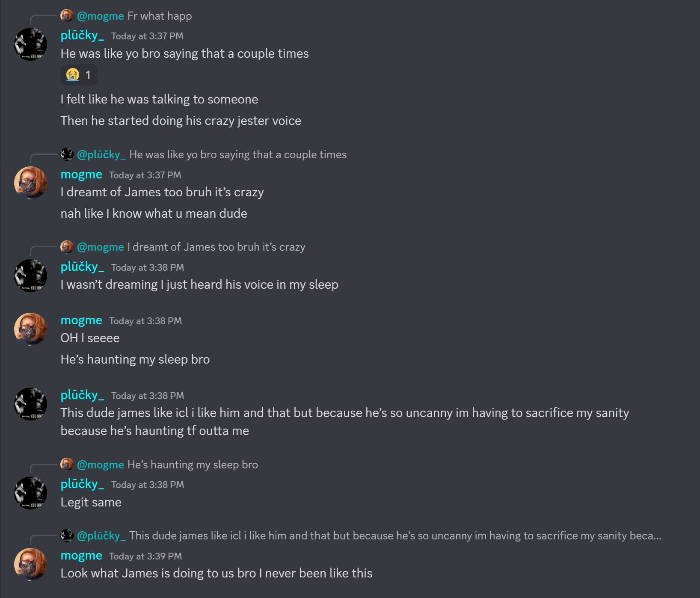Open plūčky_ avatar beside 'I wasn't dreaming' message
This screenshot has height=598, width=700.
[30, 275]
